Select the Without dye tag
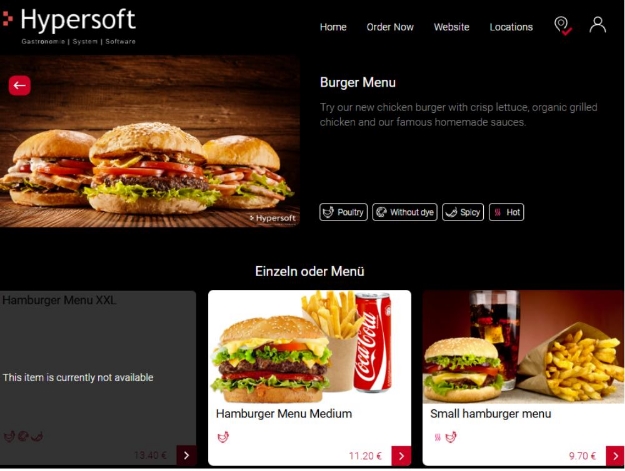 tap(405, 212)
